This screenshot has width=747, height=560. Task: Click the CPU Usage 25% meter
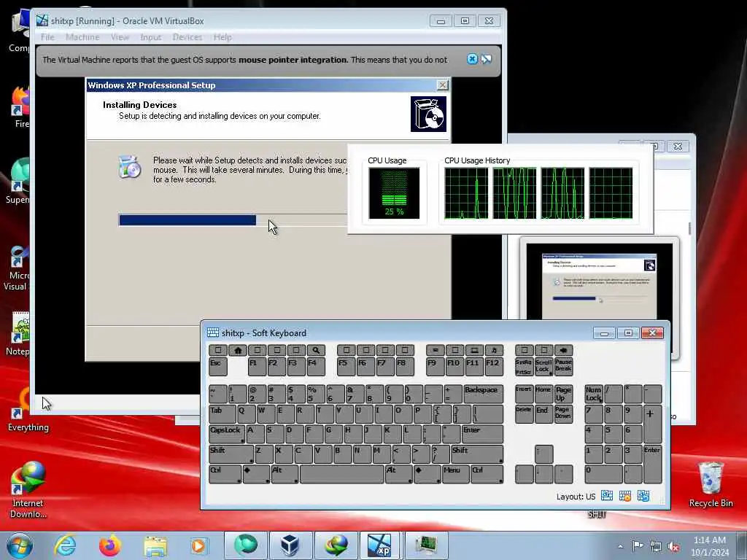(x=394, y=192)
